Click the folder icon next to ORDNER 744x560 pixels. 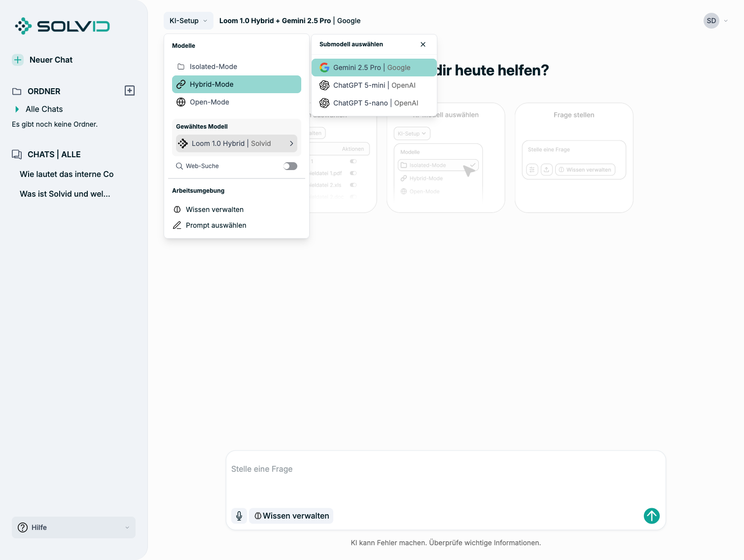coord(17,91)
